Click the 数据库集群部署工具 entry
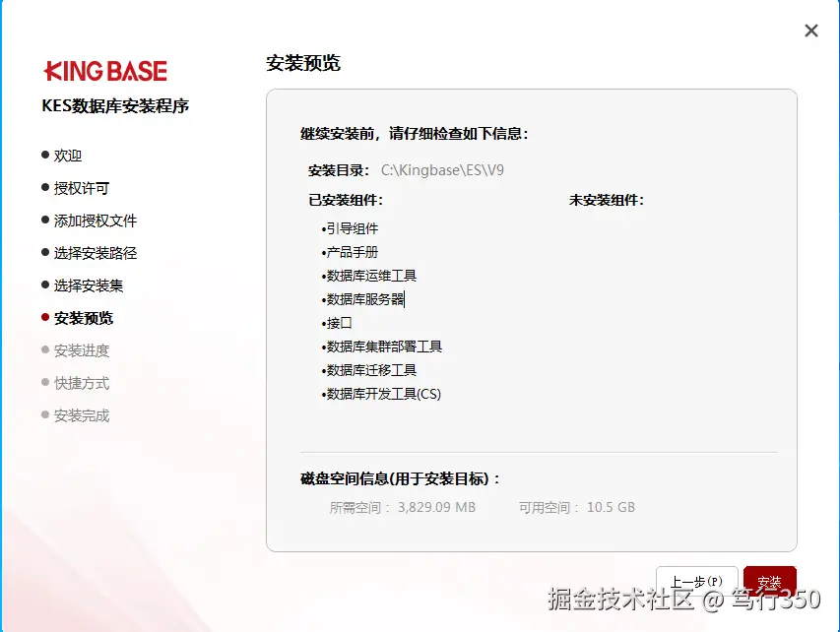 382,347
